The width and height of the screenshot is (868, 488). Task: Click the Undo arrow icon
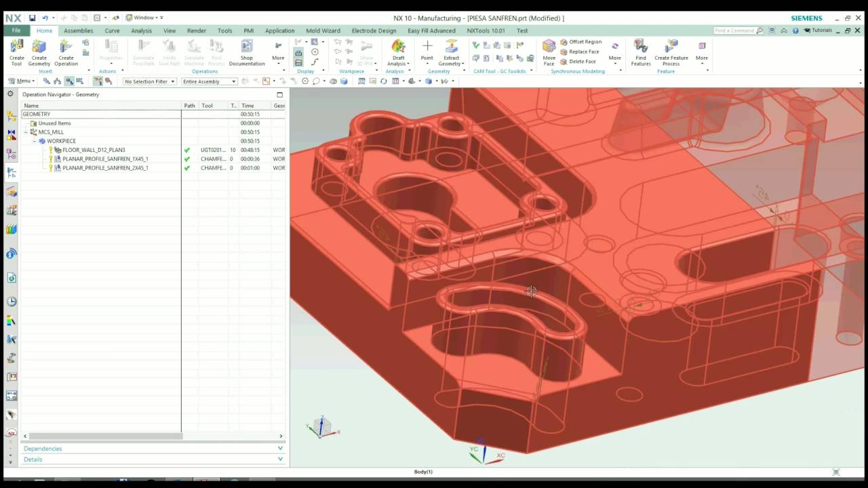click(x=45, y=18)
